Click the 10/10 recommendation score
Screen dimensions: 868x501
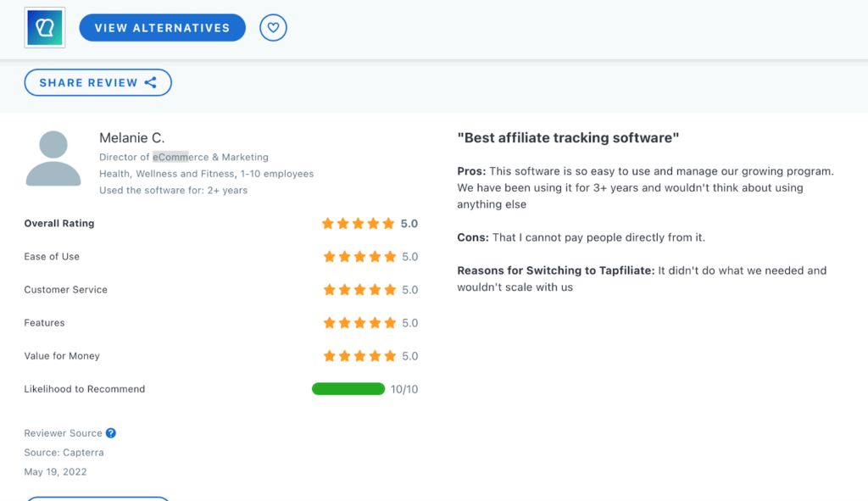tap(405, 388)
